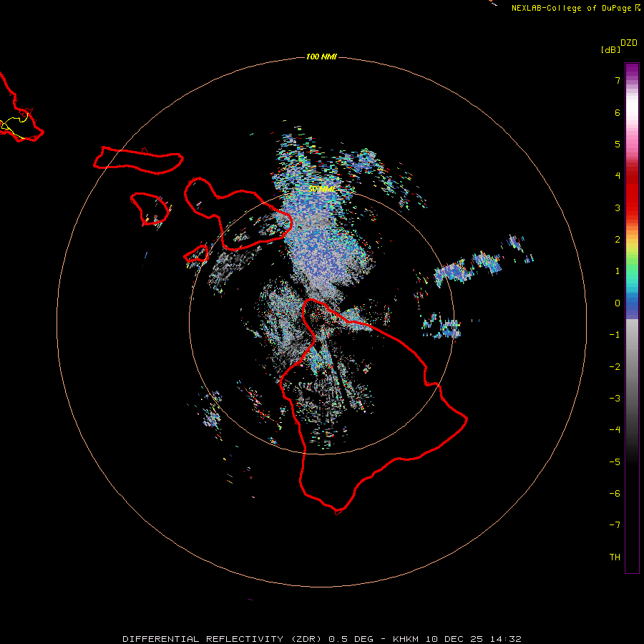Click the 100 NMI range ring label
This screenshot has height=644, width=644.
321,57
